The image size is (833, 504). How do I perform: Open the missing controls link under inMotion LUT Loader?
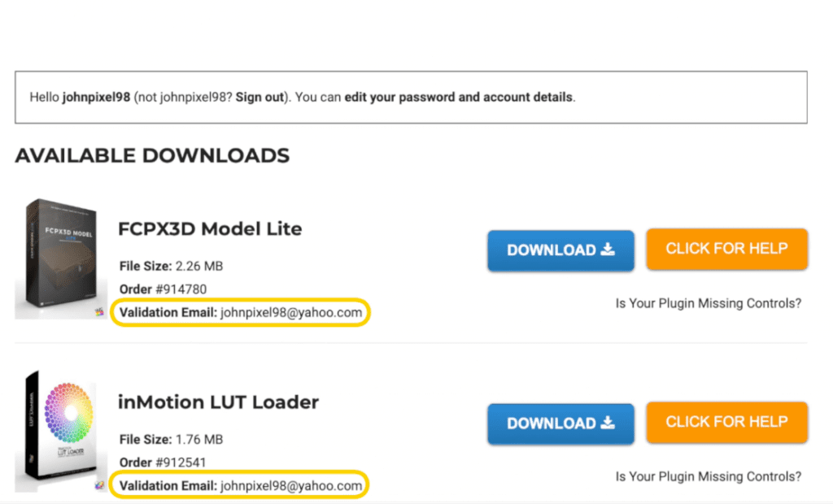tap(708, 476)
